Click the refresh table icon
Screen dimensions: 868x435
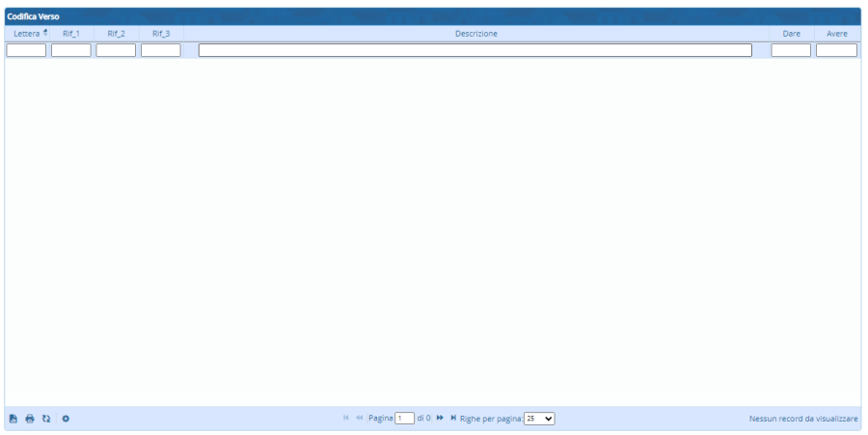pos(46,419)
